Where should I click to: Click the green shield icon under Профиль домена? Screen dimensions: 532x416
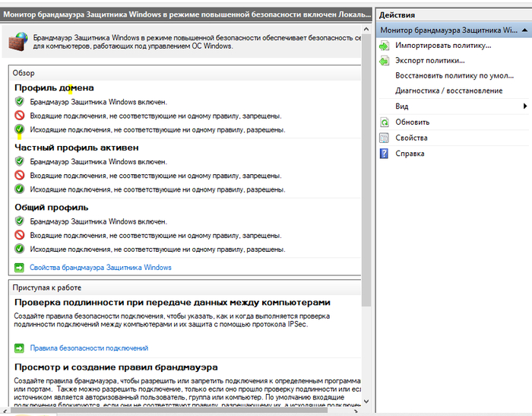point(20,102)
